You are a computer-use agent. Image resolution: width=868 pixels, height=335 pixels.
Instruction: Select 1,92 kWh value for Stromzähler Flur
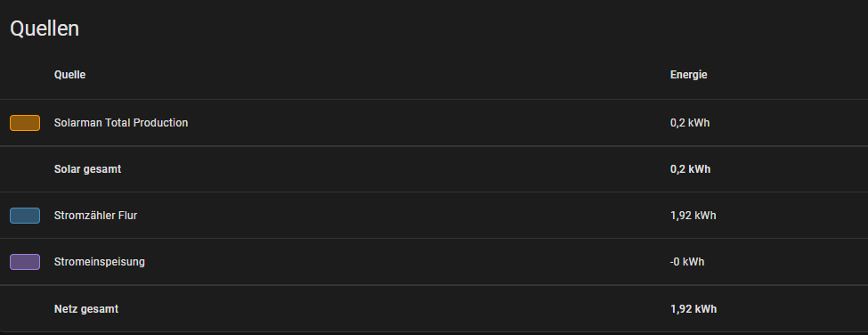coord(694,216)
